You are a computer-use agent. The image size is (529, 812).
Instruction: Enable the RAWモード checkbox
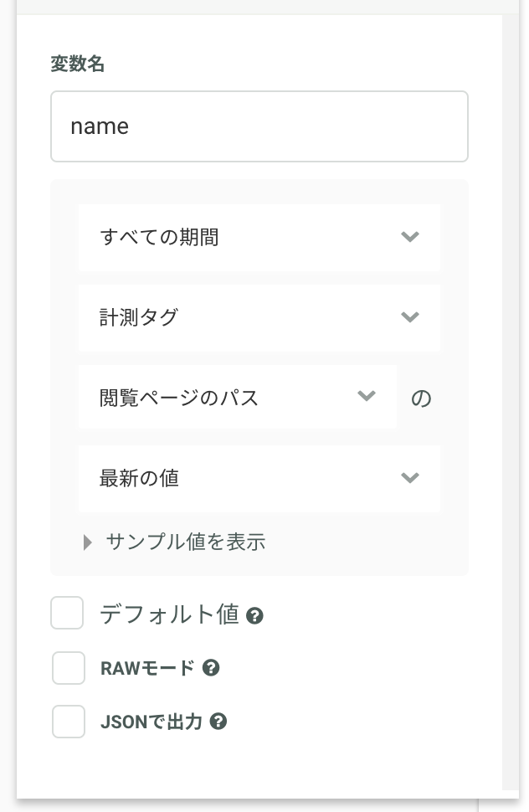pos(69,668)
